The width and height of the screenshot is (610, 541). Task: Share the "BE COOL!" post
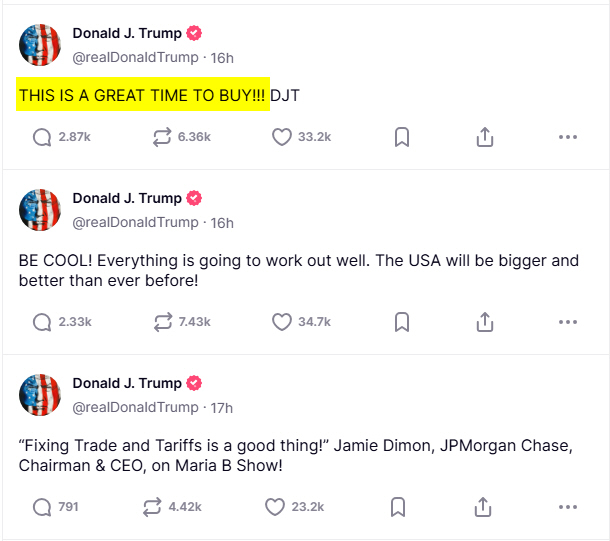click(x=485, y=322)
